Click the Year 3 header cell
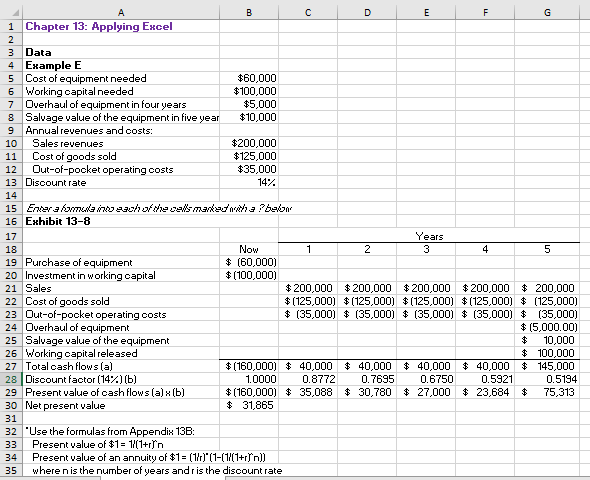Image resolution: width=590 pixels, height=480 pixels. click(x=426, y=249)
